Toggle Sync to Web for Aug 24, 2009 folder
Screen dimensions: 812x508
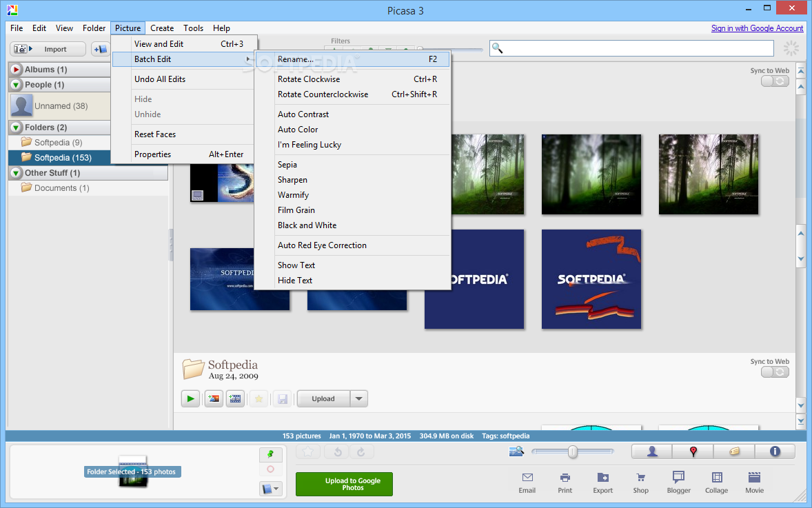(x=775, y=372)
